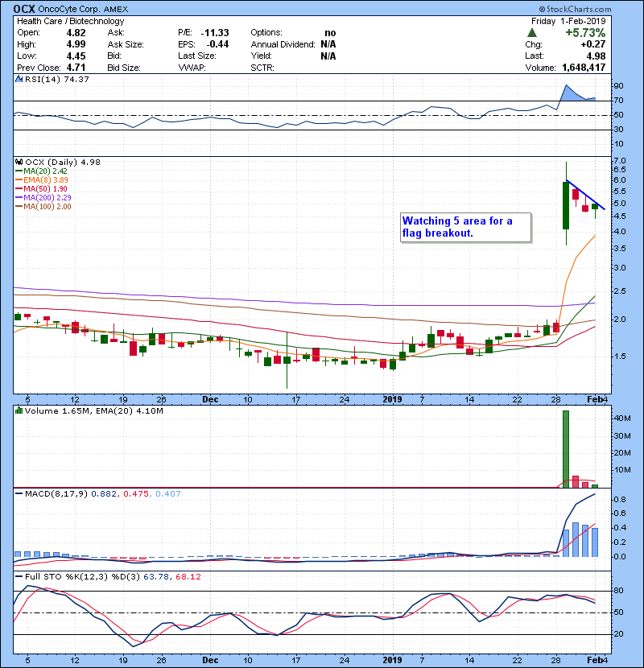Click the flag breakout annotation text box
Screen dimensions: 644x668
[x=466, y=228]
